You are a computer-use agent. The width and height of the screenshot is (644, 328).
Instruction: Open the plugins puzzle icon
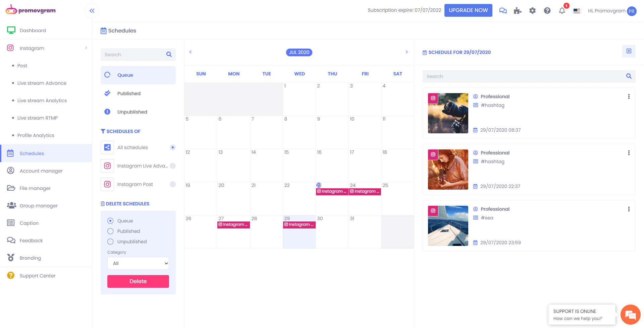click(x=518, y=11)
